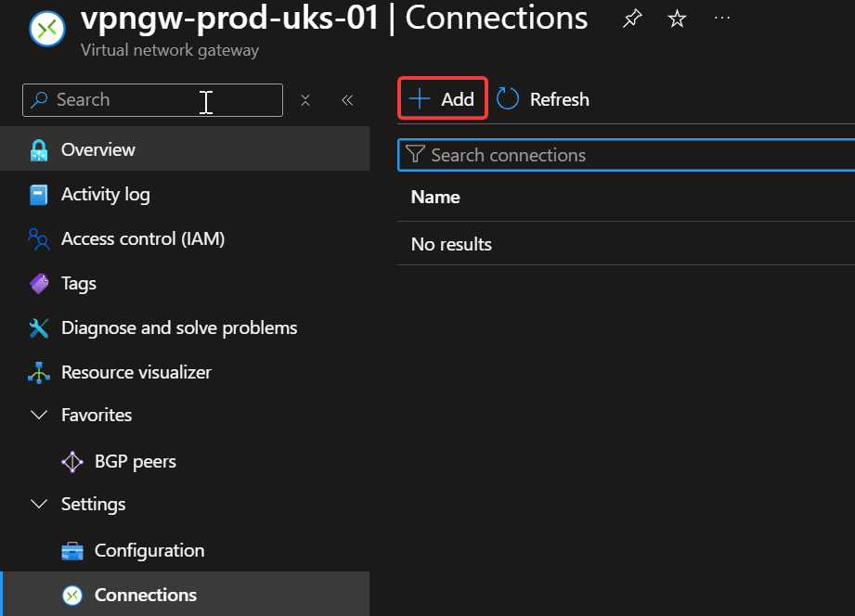Viewport: 855px width, 616px height.
Task: Collapse the Favorites section chevron
Action: [x=39, y=415]
